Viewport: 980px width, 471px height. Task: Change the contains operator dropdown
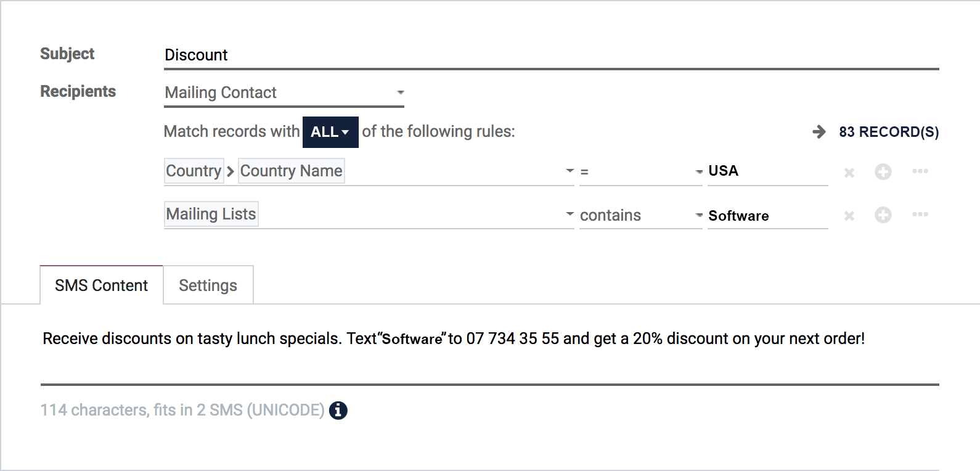[641, 215]
